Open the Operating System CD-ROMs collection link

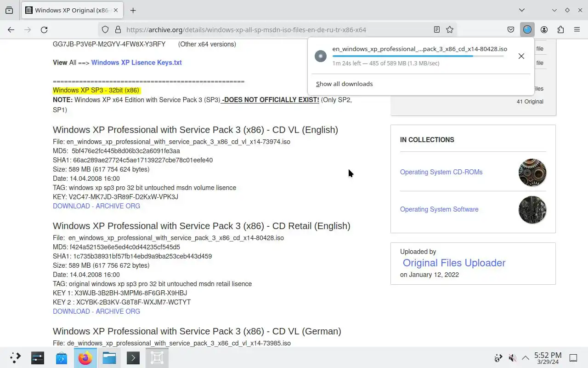click(x=441, y=172)
